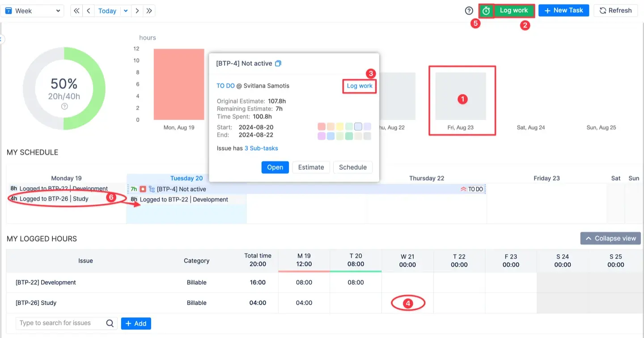
Task: Copy the [BTP-4] issue key icon
Action: pos(278,63)
